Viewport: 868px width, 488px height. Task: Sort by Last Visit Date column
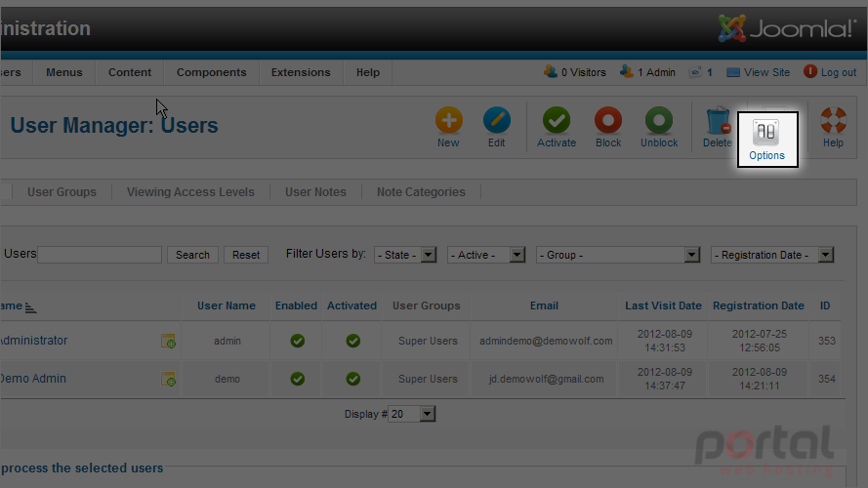coord(663,305)
